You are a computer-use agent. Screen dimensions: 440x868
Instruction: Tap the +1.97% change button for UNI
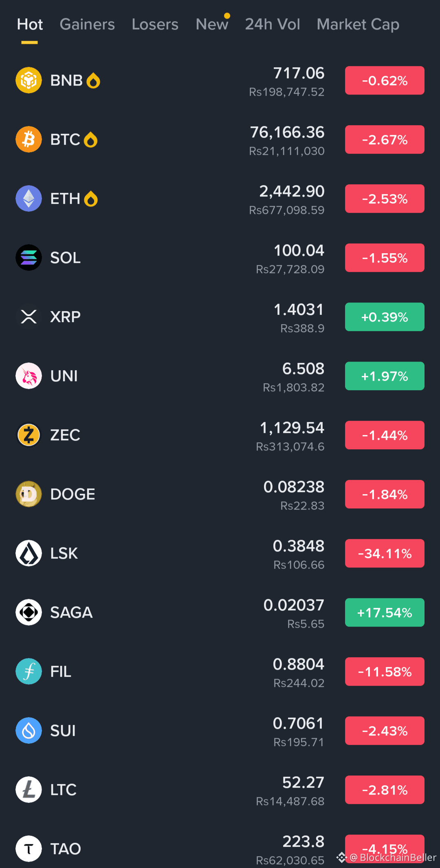[385, 376]
